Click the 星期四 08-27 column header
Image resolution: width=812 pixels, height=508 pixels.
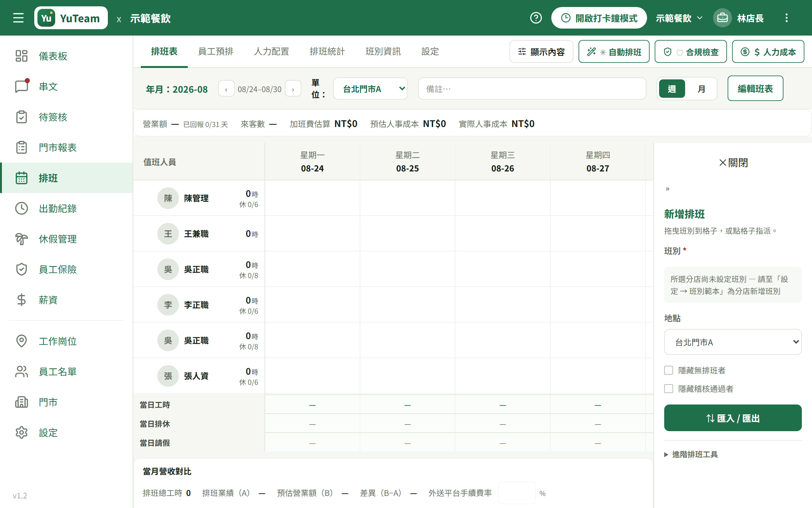pyautogui.click(x=598, y=162)
